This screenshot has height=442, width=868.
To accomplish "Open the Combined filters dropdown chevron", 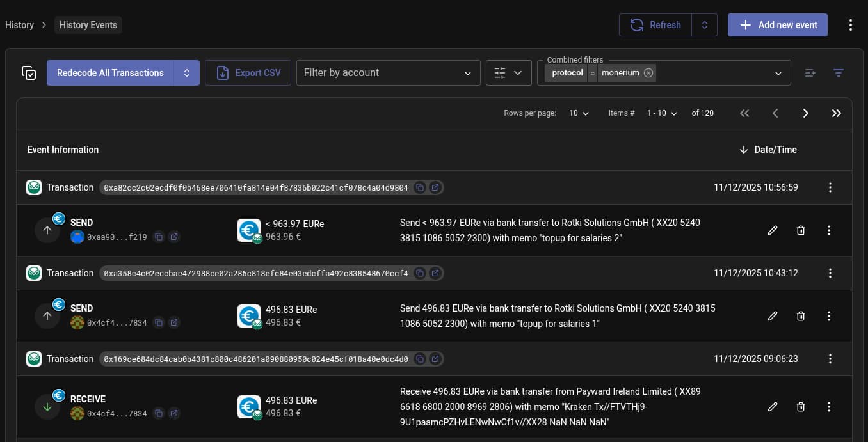I will pyautogui.click(x=778, y=73).
